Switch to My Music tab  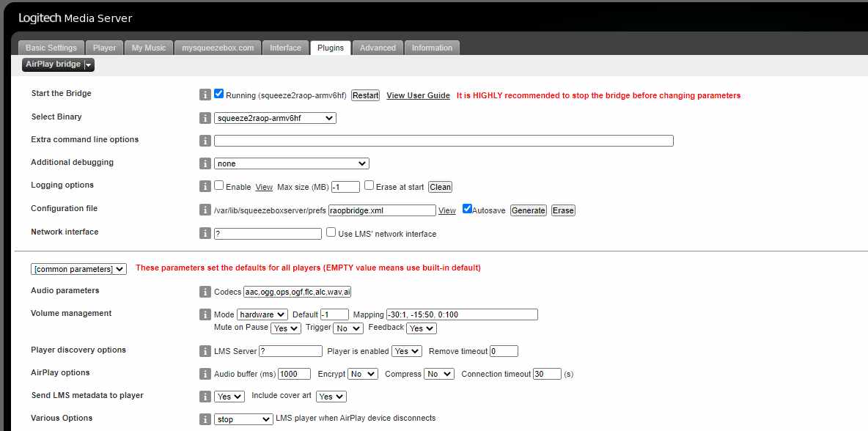coord(149,48)
